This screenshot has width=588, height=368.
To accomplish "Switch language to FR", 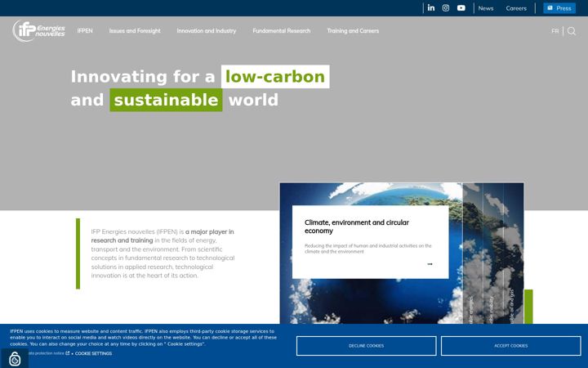I will [x=555, y=31].
